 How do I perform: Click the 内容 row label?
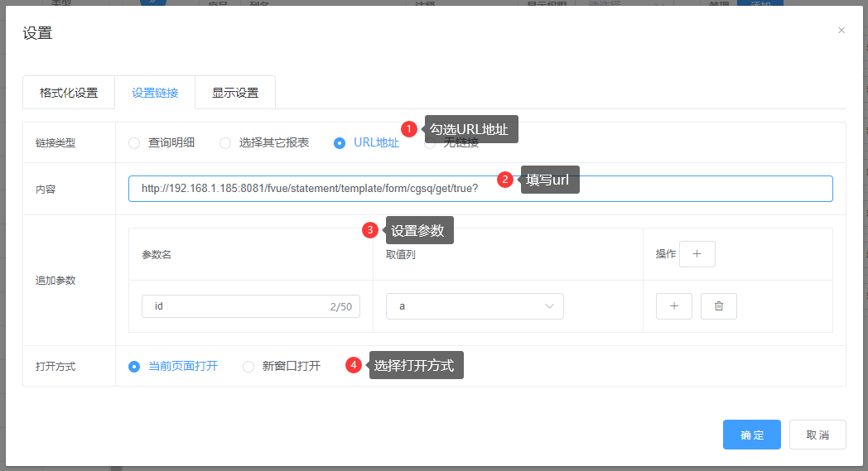[46, 190]
